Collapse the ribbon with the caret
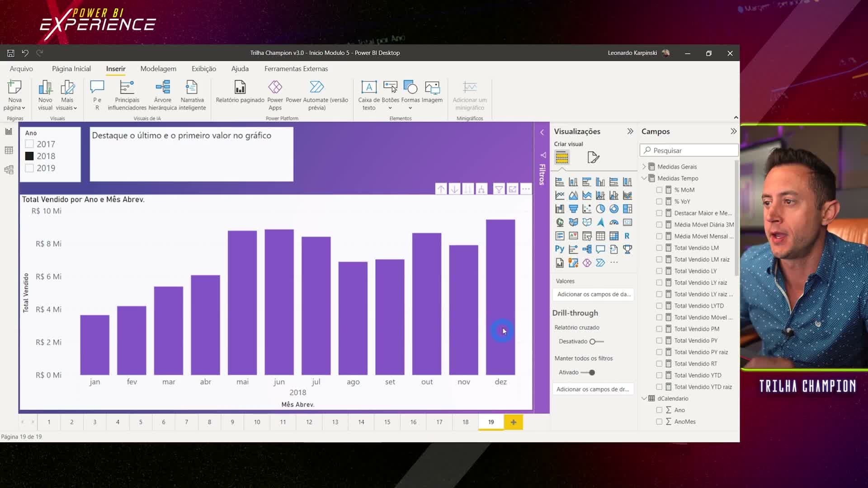This screenshot has width=868, height=488. pyautogui.click(x=736, y=117)
